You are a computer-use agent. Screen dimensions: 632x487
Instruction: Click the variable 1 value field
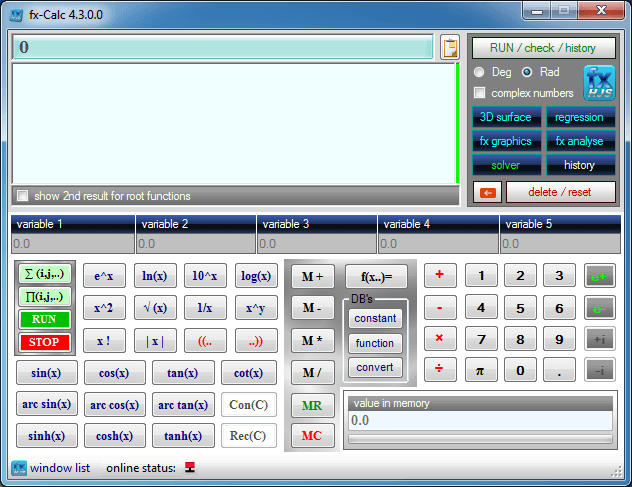pyautogui.click(x=72, y=244)
